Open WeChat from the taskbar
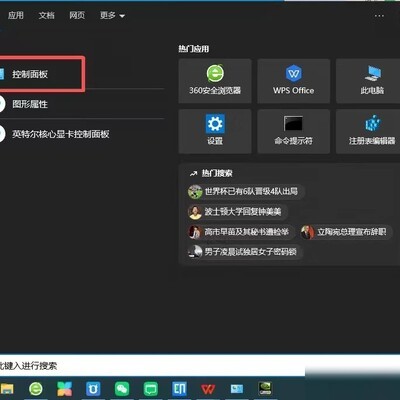Screen dimensions: 400x400 pyautogui.click(x=122, y=389)
